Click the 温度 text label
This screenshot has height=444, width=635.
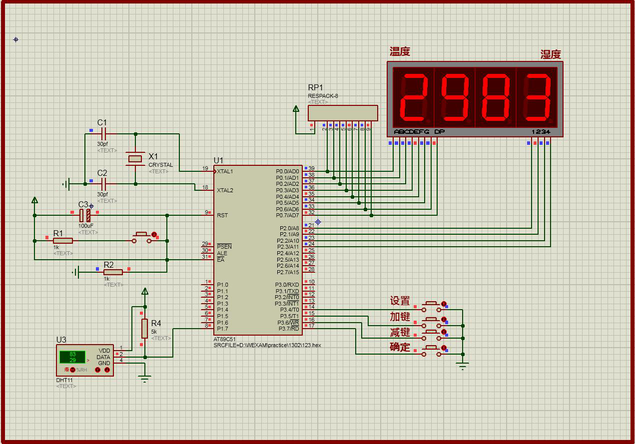400,52
